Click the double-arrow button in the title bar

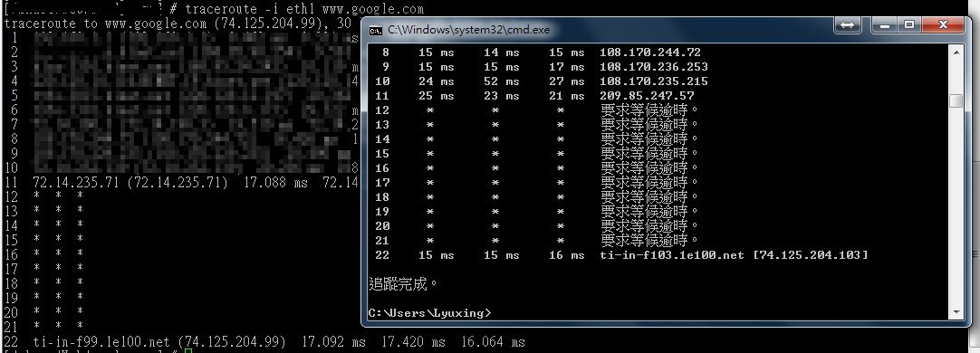[x=848, y=25]
